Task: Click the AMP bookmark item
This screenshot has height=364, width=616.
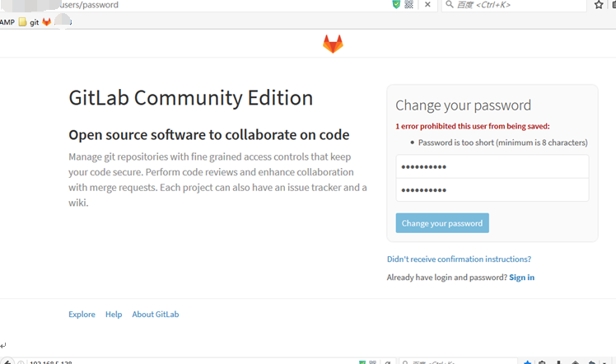Action: (x=7, y=22)
